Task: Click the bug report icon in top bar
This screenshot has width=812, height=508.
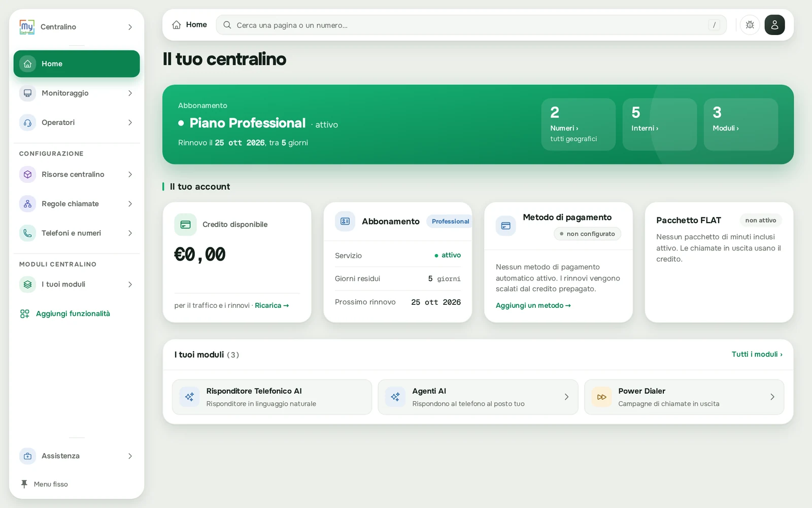Action: click(x=750, y=25)
